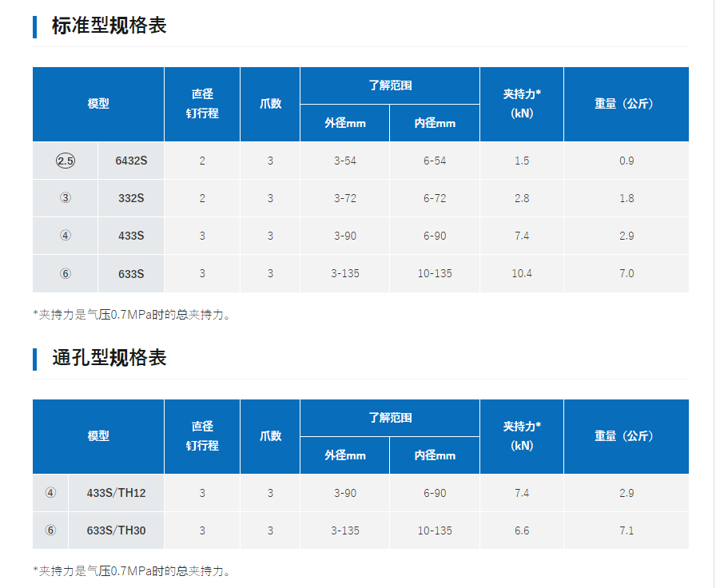Image resolution: width=716 pixels, height=588 pixels.
Task: Click the 重量（公斤）header in the 通孔型 table
Action: tap(626, 436)
